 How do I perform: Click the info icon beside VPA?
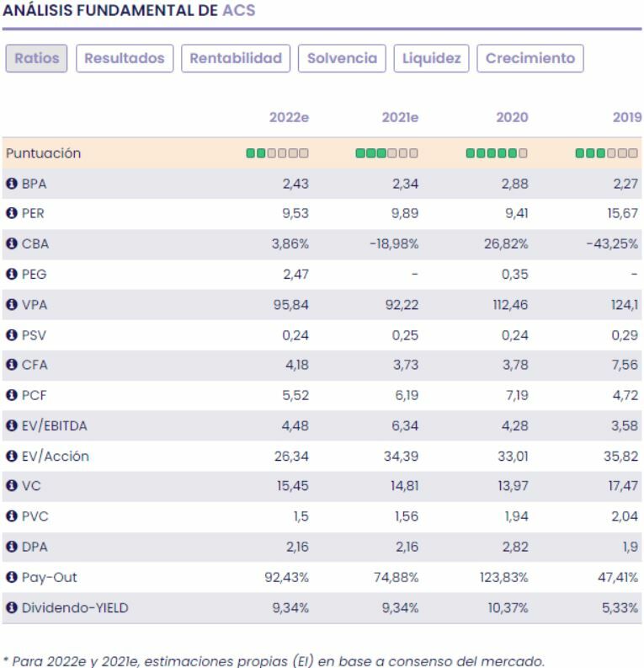click(11, 305)
